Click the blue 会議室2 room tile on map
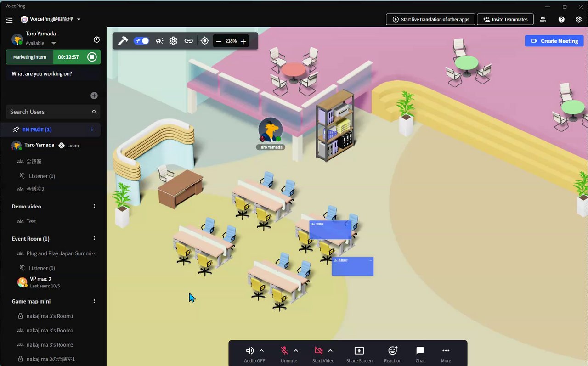 click(353, 266)
